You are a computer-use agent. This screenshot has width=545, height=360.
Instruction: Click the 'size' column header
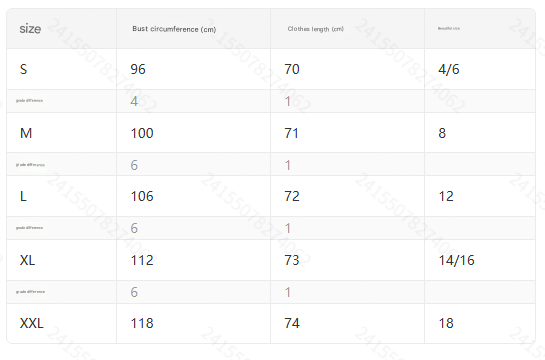(x=30, y=29)
